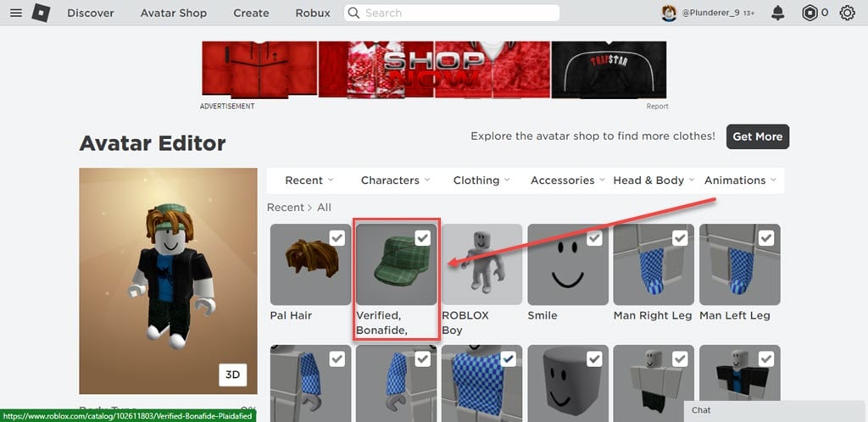
Task: Click the avatar preview figure
Action: pyautogui.click(x=171, y=276)
